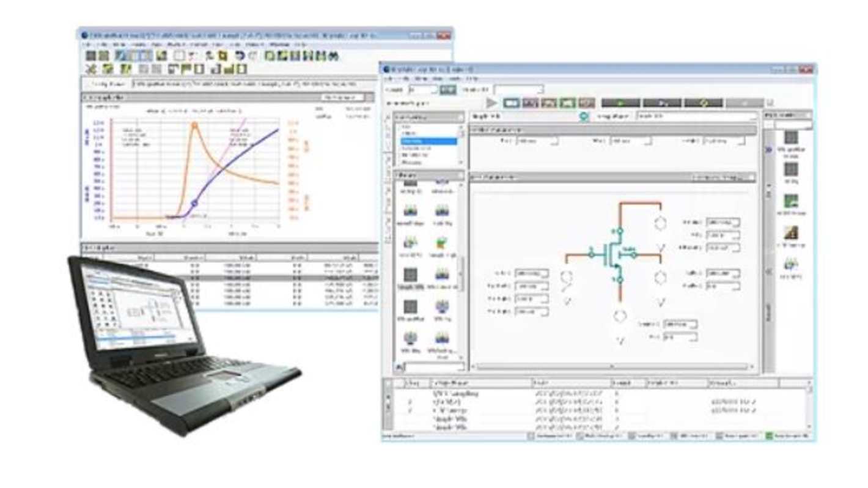Click the blue marker circle on the blue curve
Viewport: 868px width, 488px height.
194,203
